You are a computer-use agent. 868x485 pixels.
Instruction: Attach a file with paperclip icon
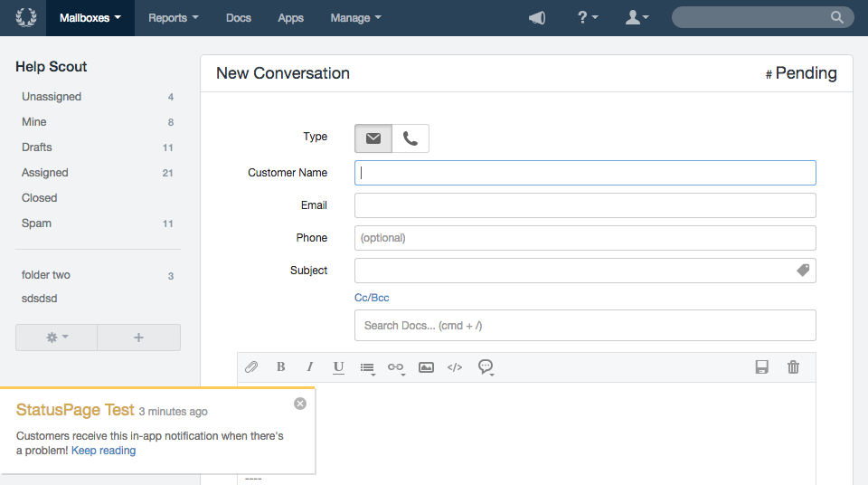tap(251, 367)
